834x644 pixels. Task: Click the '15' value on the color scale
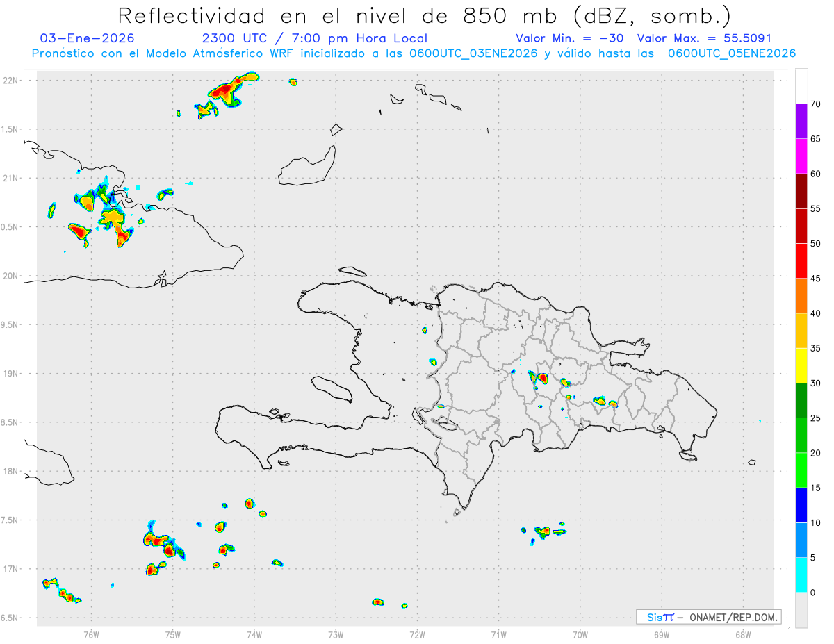click(x=815, y=488)
